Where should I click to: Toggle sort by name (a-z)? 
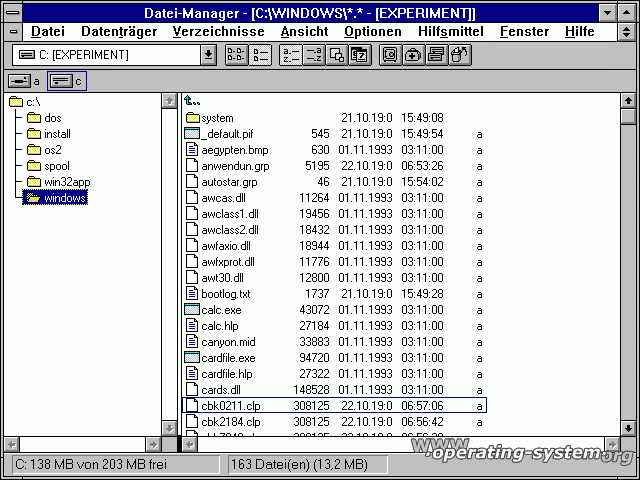(x=291, y=55)
